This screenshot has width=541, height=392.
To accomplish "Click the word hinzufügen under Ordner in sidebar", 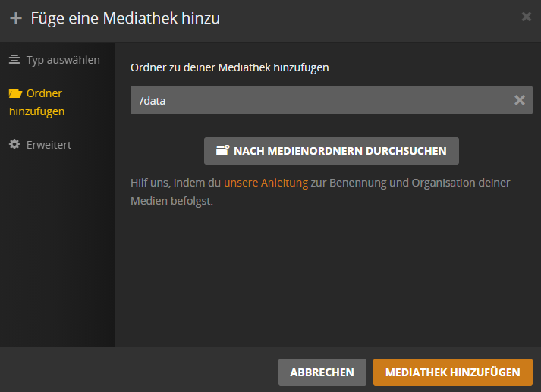I will 37,111.
